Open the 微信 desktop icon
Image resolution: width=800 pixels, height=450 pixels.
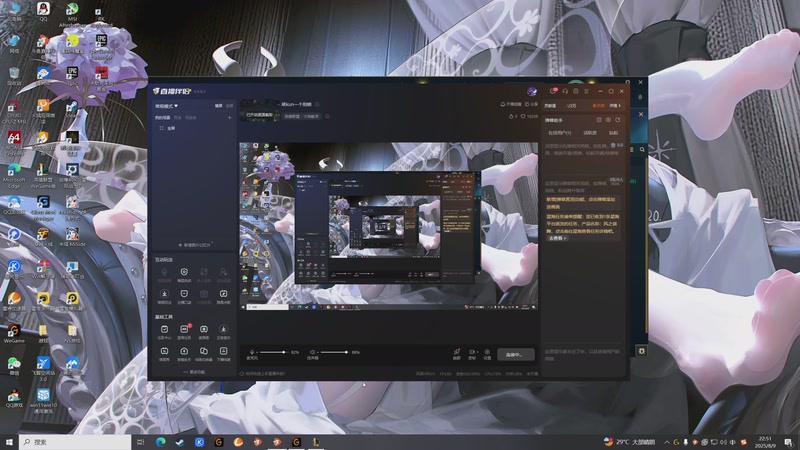click(14, 365)
